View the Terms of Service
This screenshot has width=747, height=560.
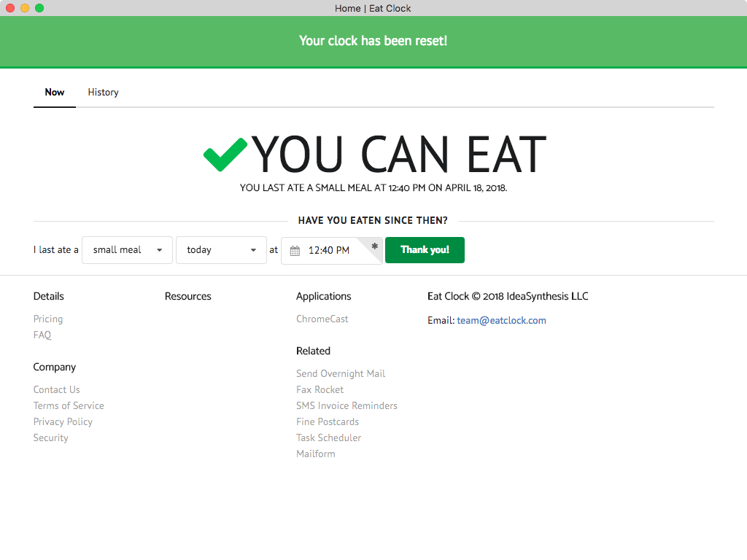69,405
